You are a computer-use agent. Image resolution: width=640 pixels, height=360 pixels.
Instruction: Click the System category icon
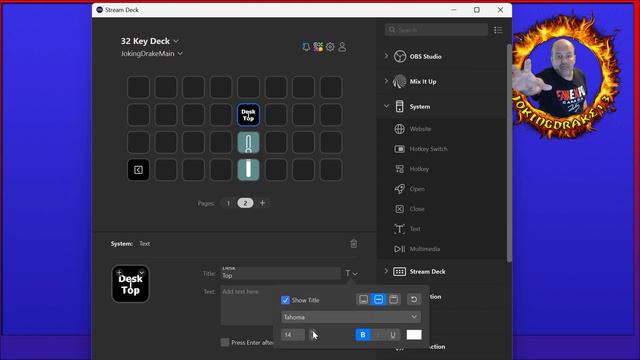[400, 106]
